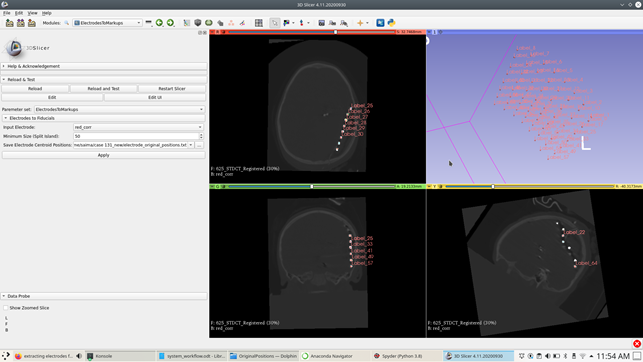Screen dimensions: 643x362
Task: Select the mouse pointer transform mode
Action: 274,23
